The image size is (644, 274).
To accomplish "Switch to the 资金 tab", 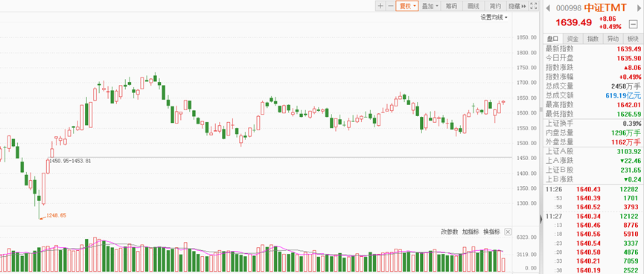I will click(573, 39).
